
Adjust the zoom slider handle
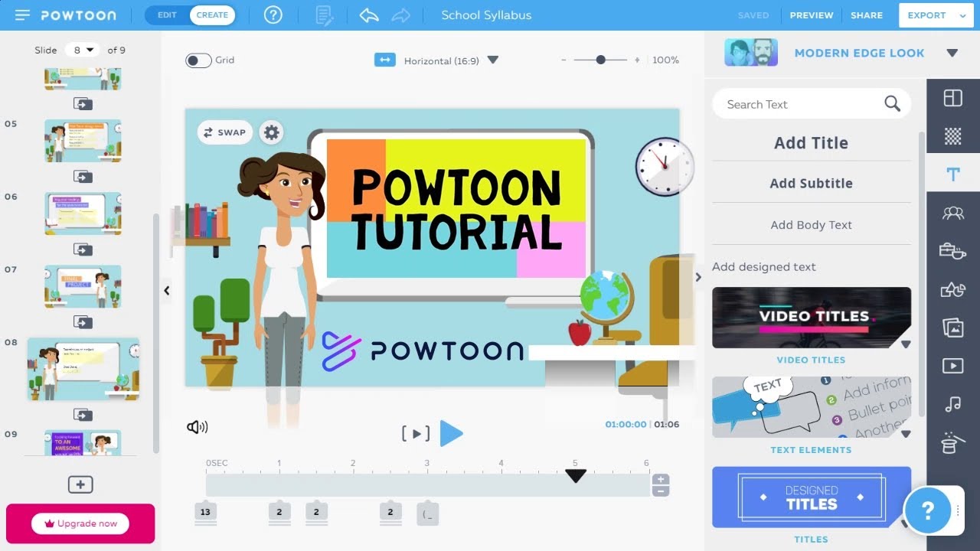[601, 60]
